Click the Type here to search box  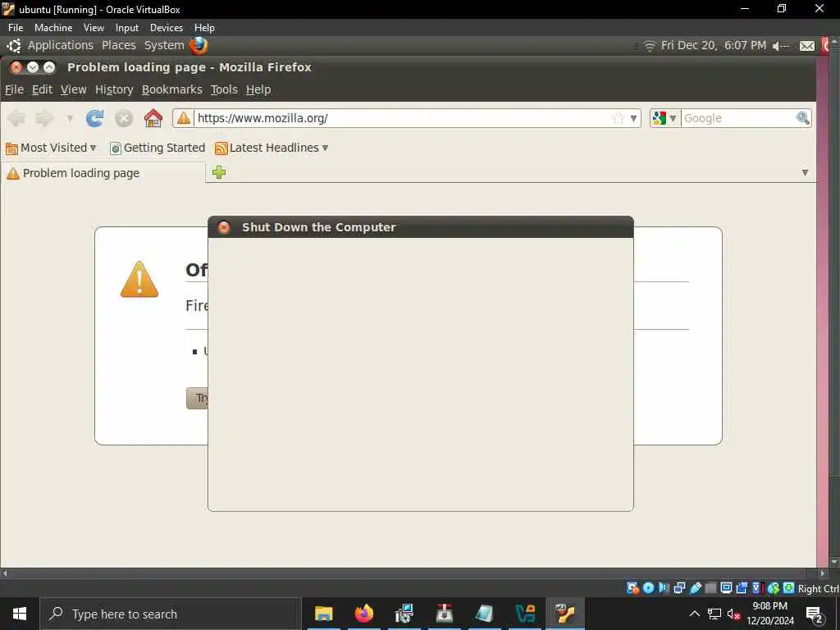[x=171, y=614]
